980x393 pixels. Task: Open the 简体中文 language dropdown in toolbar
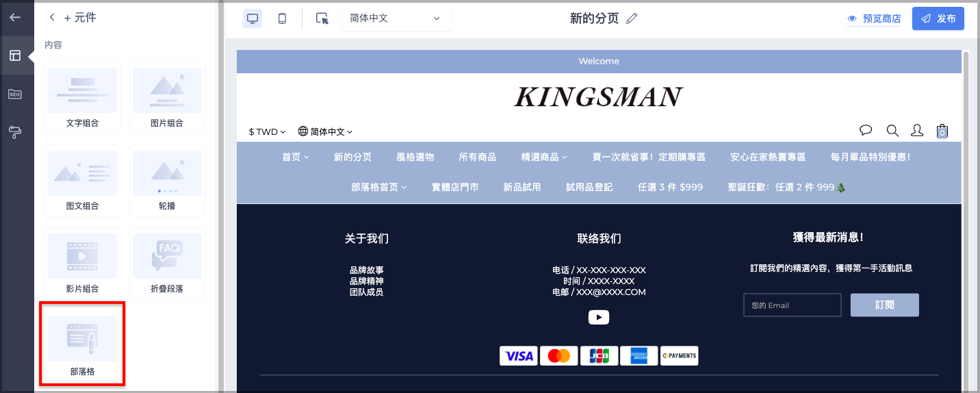(x=396, y=18)
